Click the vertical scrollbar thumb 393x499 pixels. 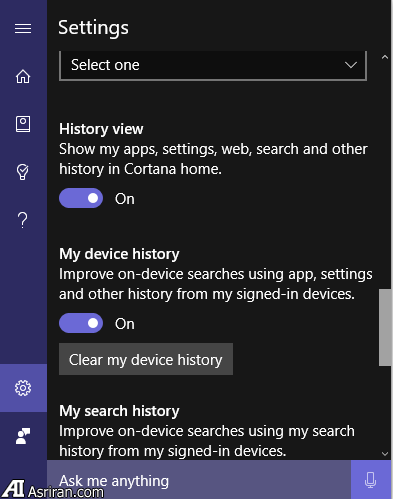coord(385,328)
